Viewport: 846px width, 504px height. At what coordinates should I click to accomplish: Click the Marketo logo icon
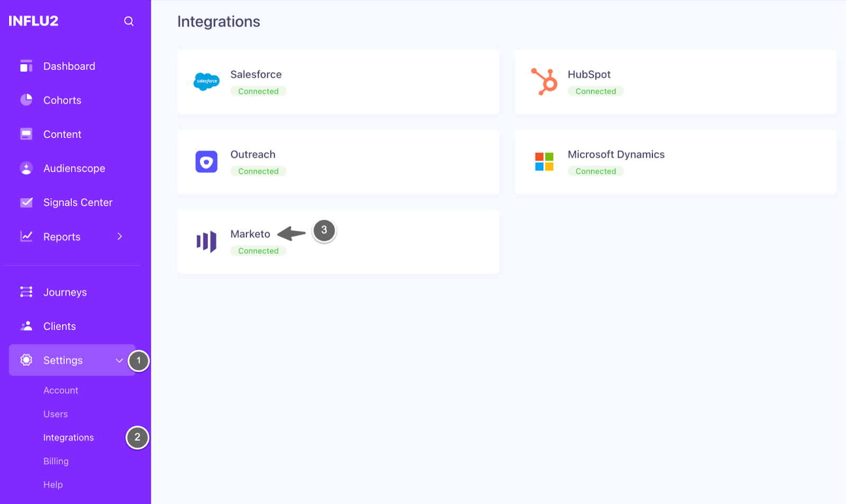click(x=206, y=242)
